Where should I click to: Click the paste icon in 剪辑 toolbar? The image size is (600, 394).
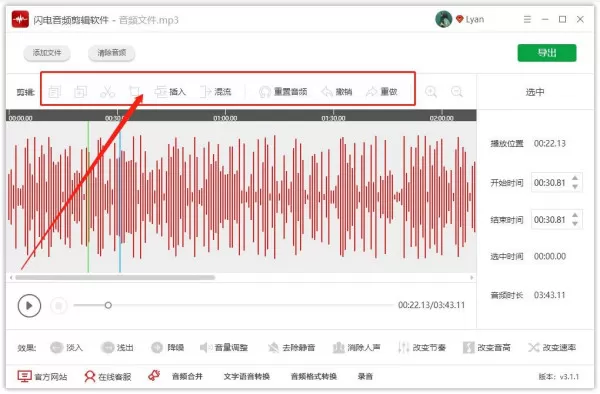(x=80, y=92)
